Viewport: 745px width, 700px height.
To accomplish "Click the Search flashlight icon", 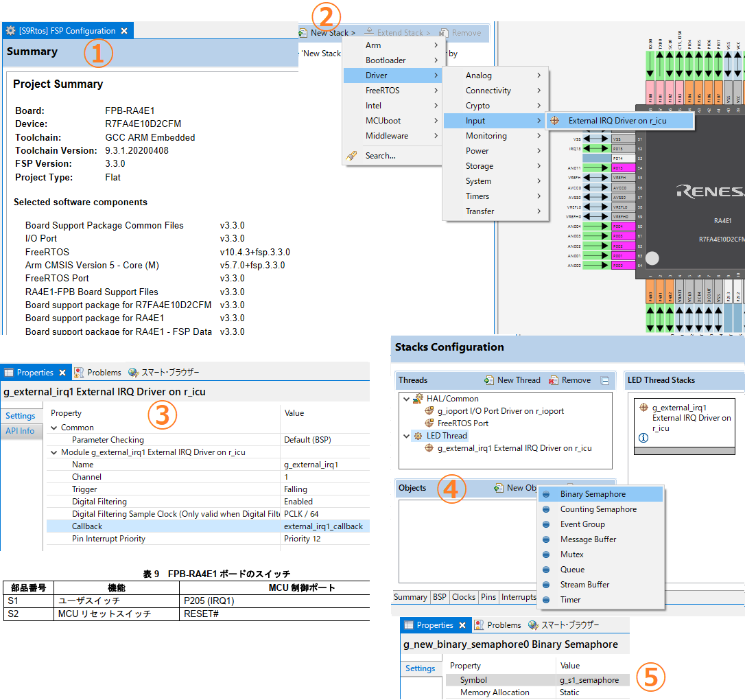I will click(x=352, y=155).
